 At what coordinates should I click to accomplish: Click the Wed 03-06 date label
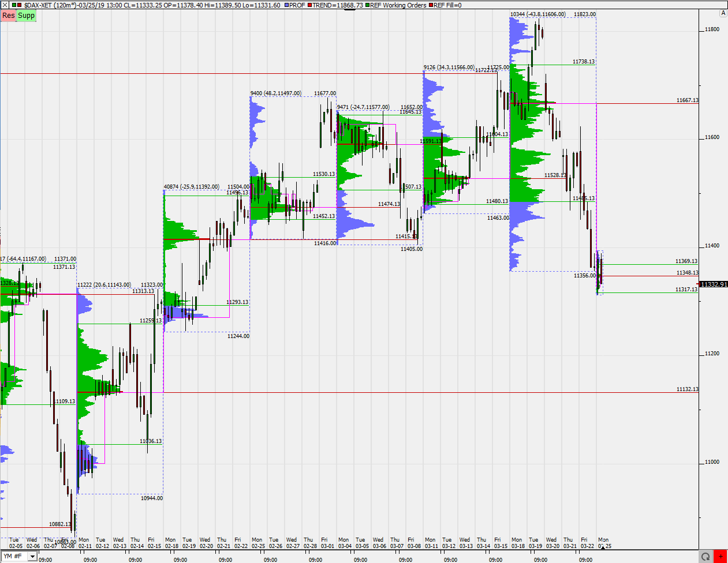(x=379, y=543)
